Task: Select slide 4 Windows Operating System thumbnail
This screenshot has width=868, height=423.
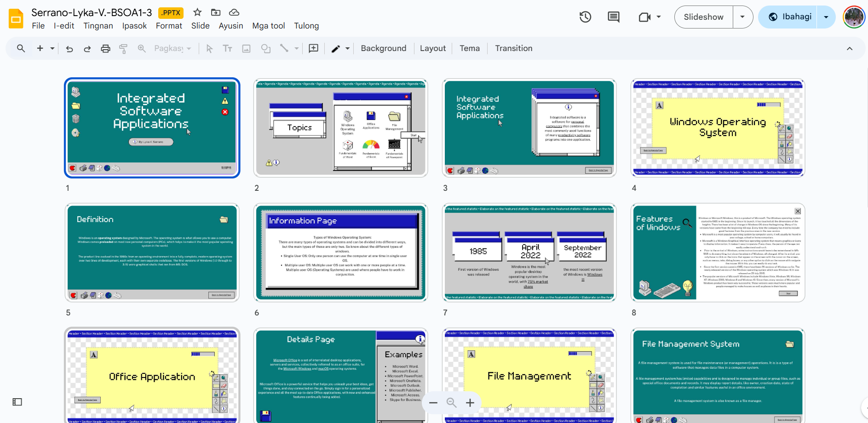Action: [718, 128]
